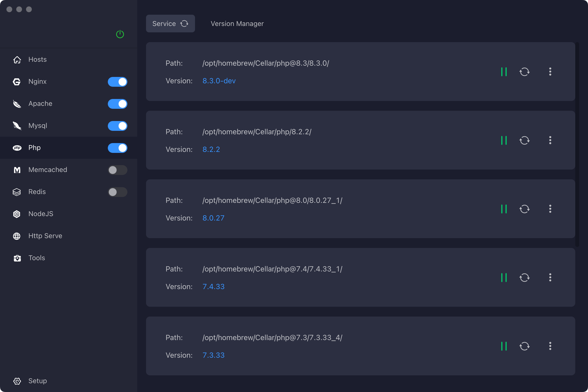The width and height of the screenshot is (588, 392).
Task: Enable the Memcached switch
Action: pyautogui.click(x=118, y=170)
